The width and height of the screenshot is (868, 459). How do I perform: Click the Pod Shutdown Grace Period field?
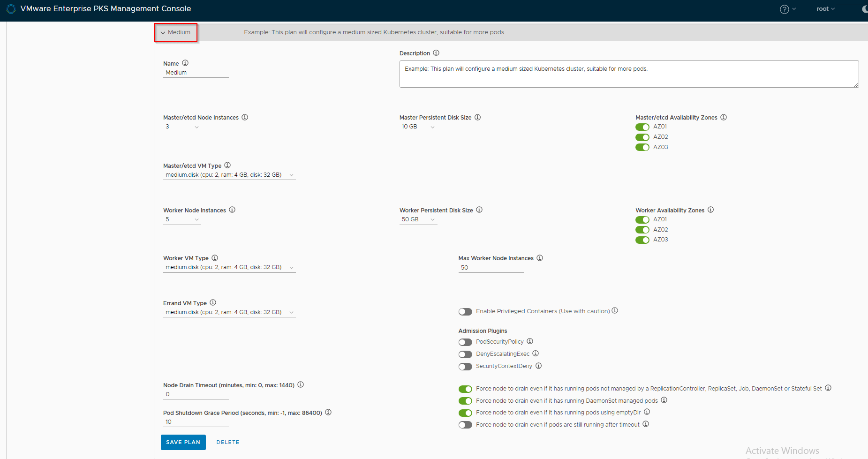pos(196,422)
